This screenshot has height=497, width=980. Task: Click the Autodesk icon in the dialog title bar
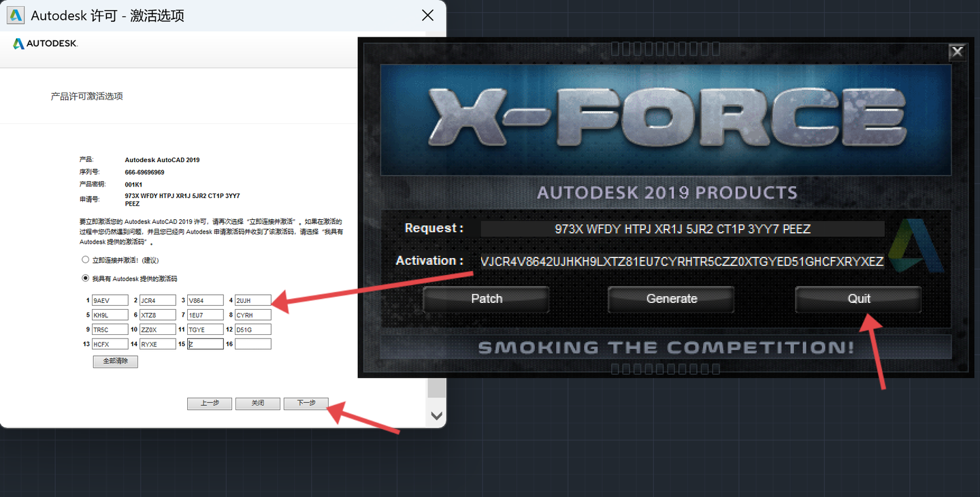(x=16, y=15)
